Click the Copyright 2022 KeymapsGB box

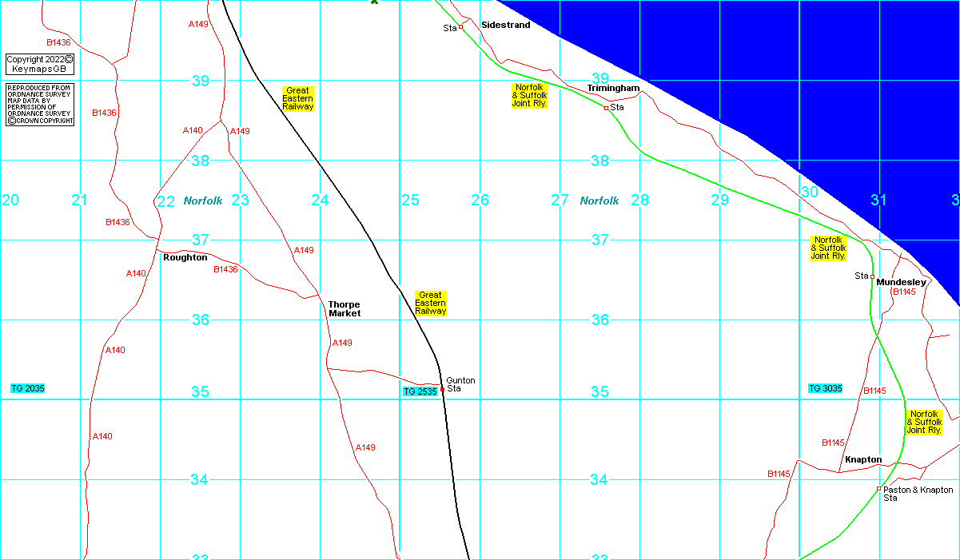[x=40, y=64]
